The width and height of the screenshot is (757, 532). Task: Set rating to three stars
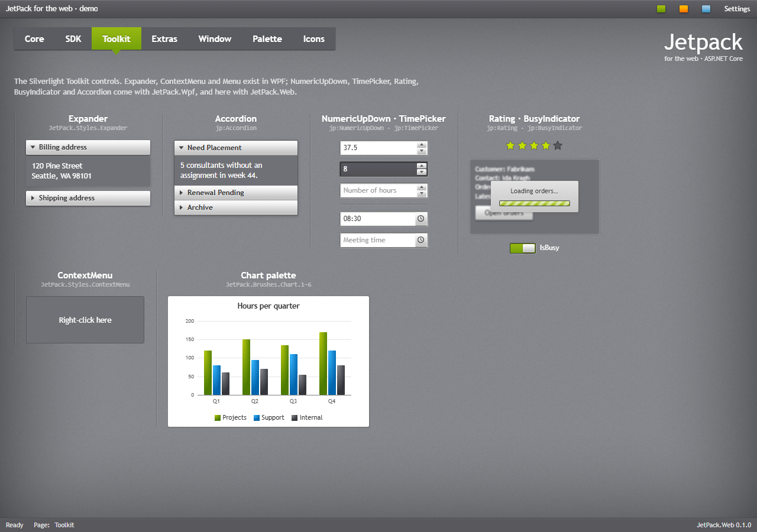(x=534, y=145)
